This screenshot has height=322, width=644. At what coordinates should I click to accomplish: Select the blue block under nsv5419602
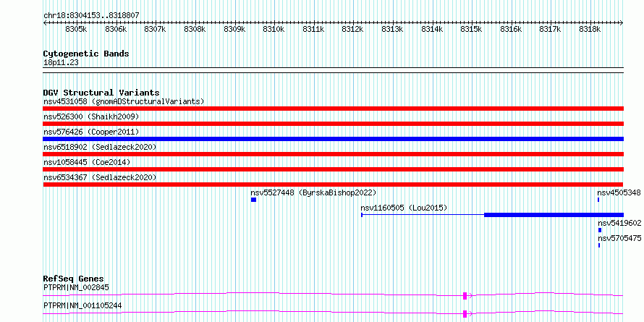click(x=600, y=230)
